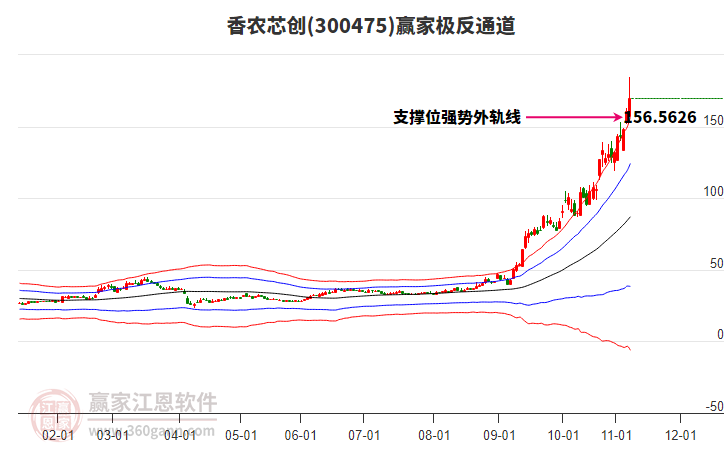Click the 100 price axis label

[x=713, y=191]
